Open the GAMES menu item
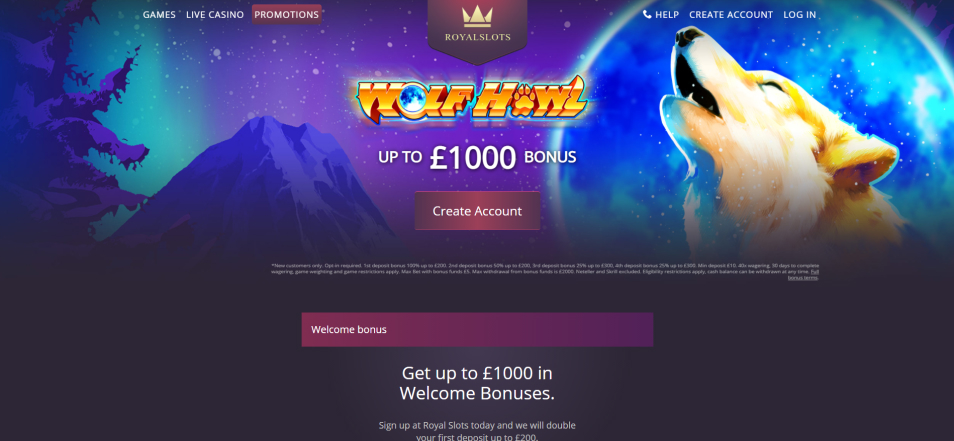This screenshot has height=441, width=954. [159, 15]
